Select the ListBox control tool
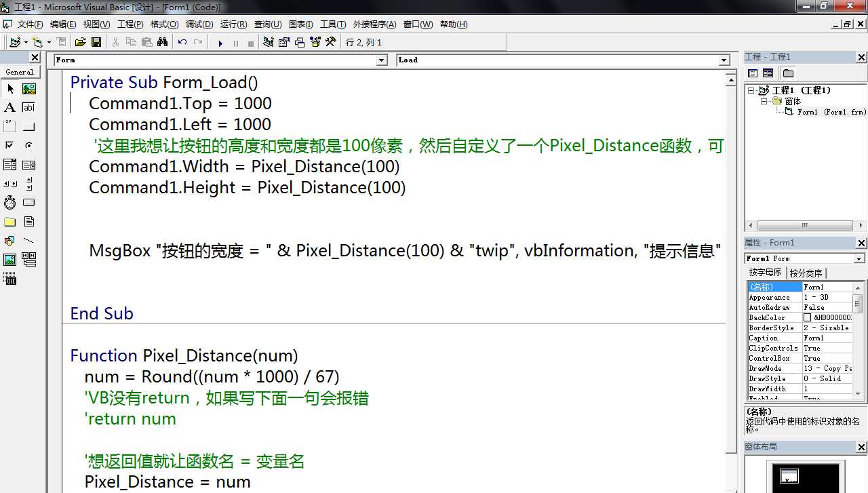Image resolution: width=868 pixels, height=493 pixels. coord(29,165)
